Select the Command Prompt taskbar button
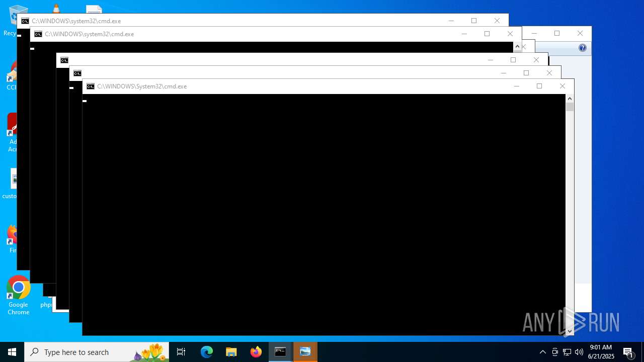This screenshot has height=362, width=644. [280, 352]
